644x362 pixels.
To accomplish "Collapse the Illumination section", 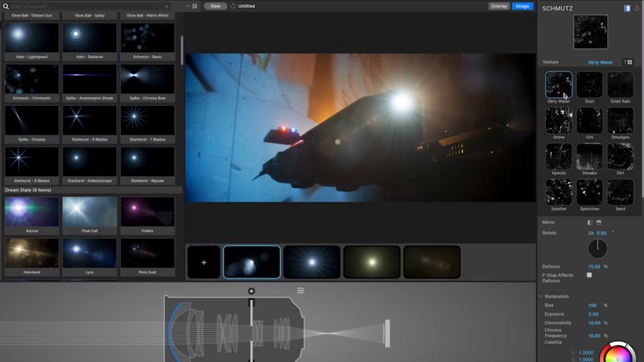I will coord(541,296).
